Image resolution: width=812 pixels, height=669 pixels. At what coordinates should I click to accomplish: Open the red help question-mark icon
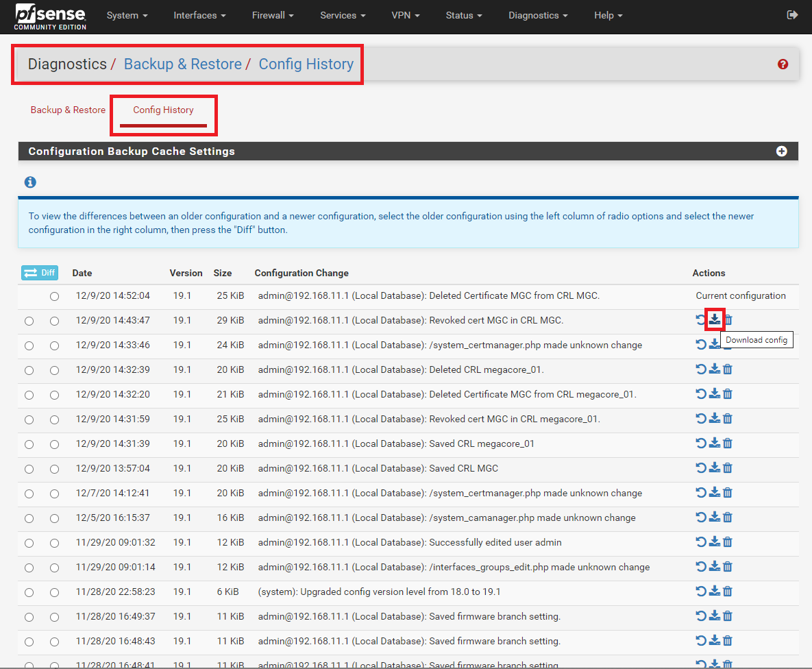783,64
